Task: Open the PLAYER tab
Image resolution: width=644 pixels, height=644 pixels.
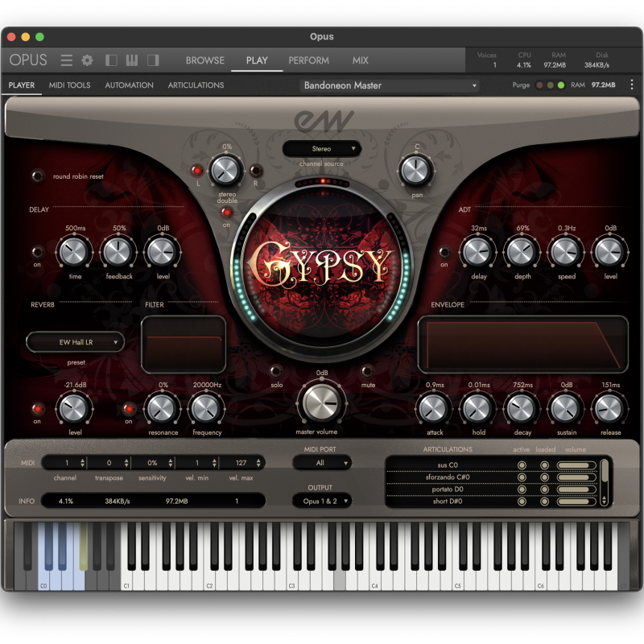Action: point(22,85)
